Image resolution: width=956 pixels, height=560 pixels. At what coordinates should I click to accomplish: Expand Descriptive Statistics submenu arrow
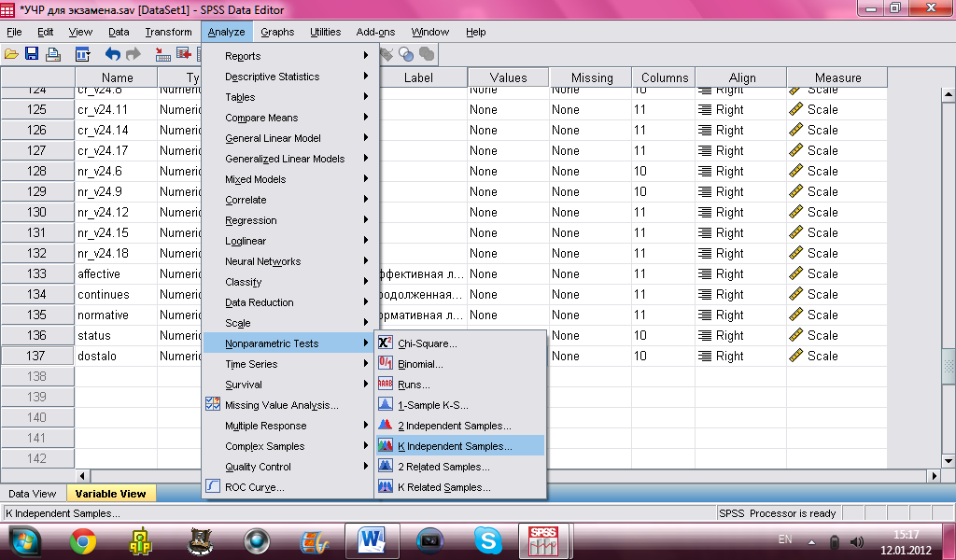366,77
